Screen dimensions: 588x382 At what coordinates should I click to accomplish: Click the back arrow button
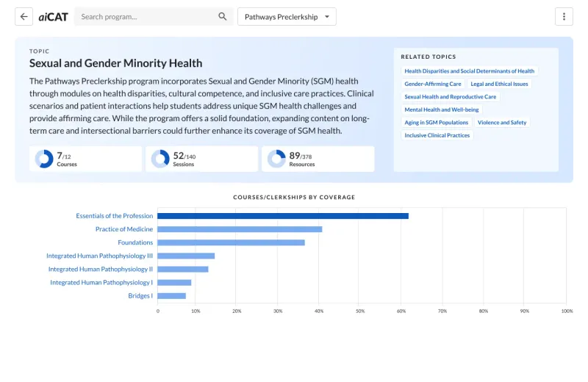point(24,17)
